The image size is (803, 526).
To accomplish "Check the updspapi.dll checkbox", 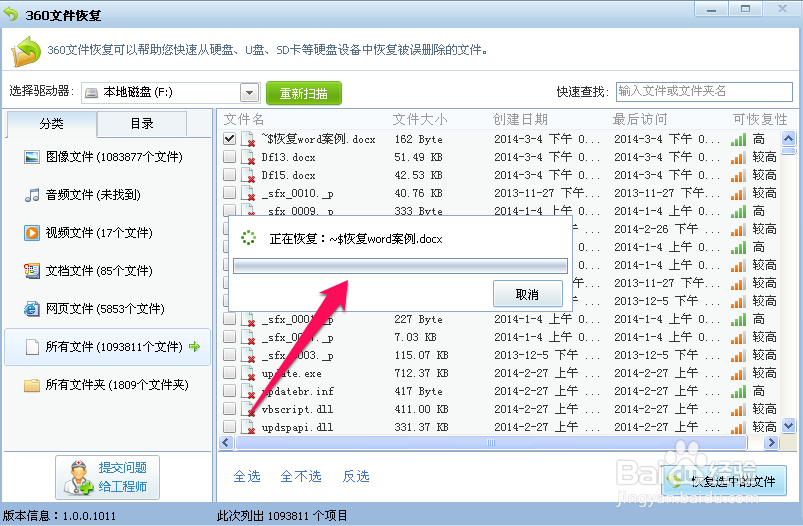I will pos(229,426).
